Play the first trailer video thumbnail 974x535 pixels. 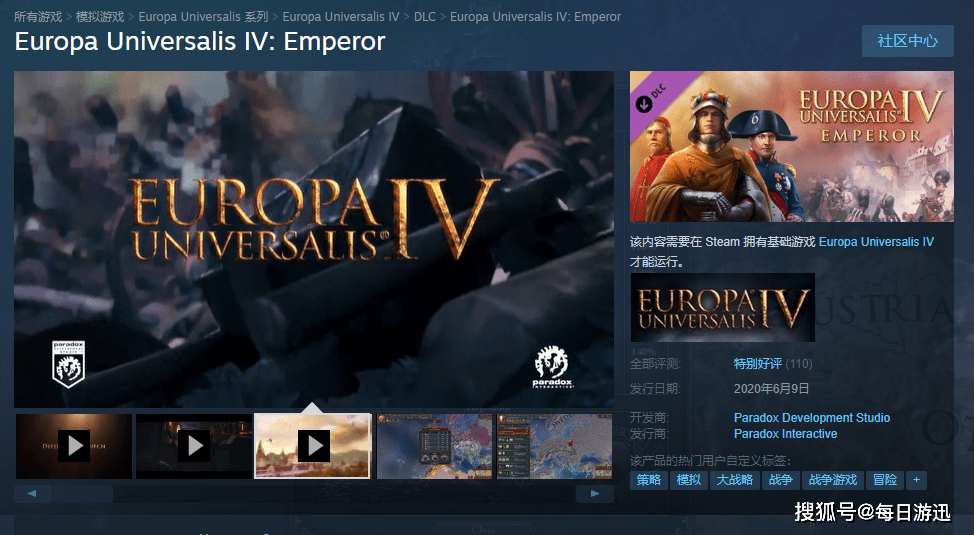pos(74,446)
